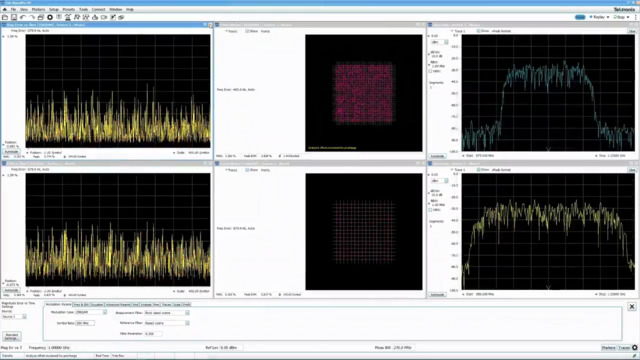Viewport: 640px width, 360px height.
Task: Switch to the Freq & BW tab
Action: 81,304
